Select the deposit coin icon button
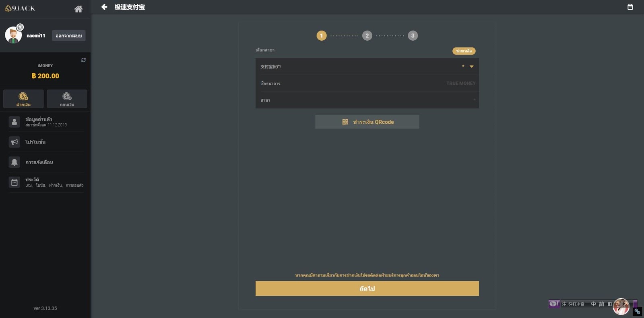This screenshot has height=318, width=644. 23,99
